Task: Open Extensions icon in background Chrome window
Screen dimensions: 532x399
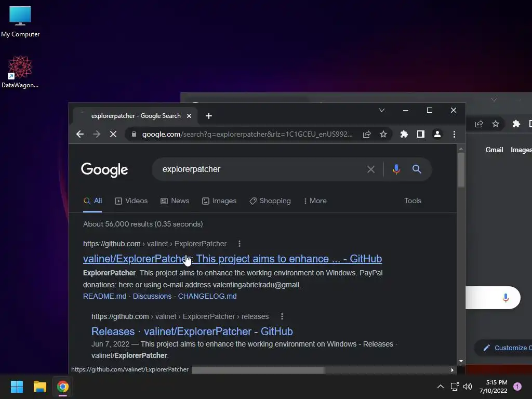Action: pos(516,124)
